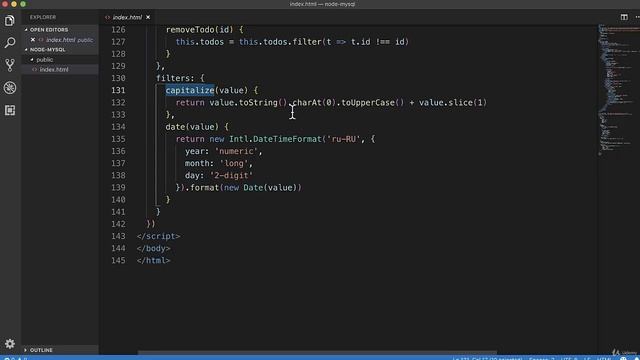The height and width of the screenshot is (360, 640).
Task: Click this.todos.filter on line 127
Action: pos(281,42)
